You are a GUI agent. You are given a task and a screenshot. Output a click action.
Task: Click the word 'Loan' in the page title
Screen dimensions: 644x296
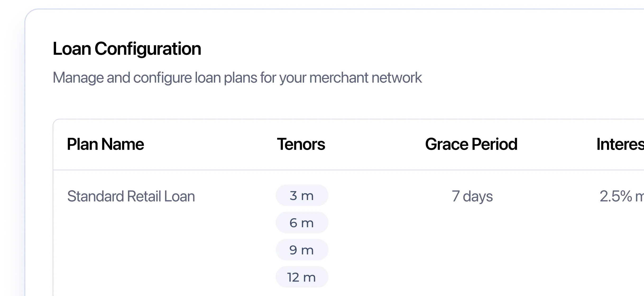(72, 49)
